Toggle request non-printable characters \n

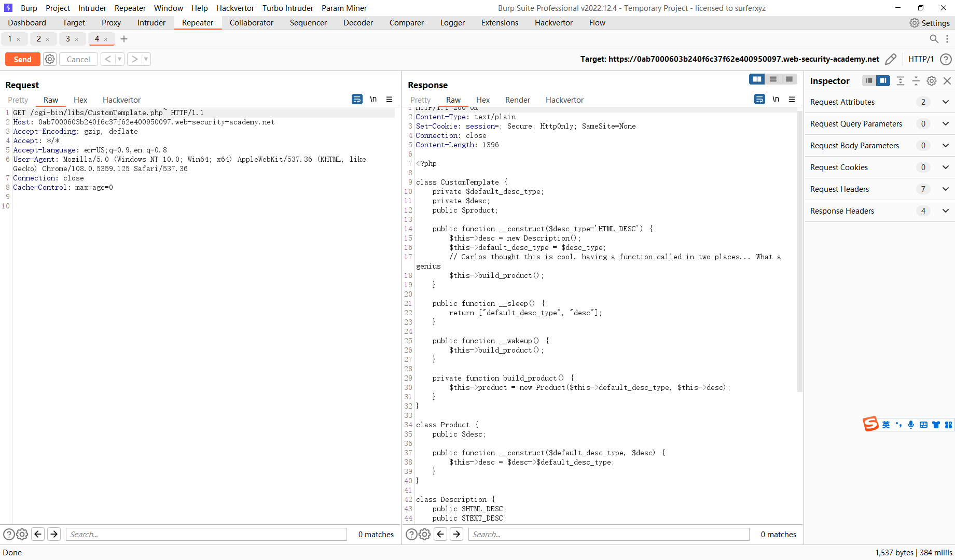[x=373, y=99]
